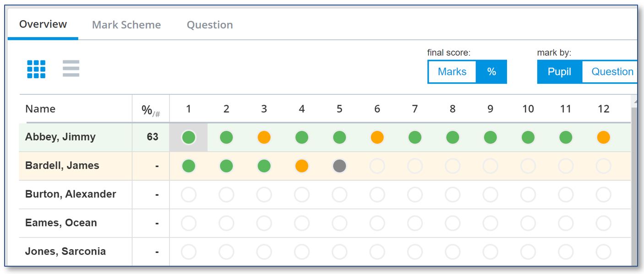The width and height of the screenshot is (644, 274).
Task: Switch to the list view icon
Action: 71,69
